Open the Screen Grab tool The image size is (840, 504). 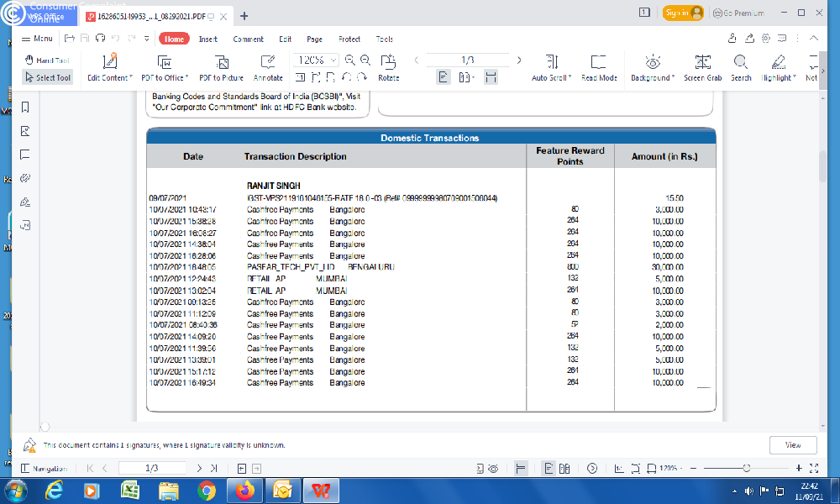[x=702, y=62]
